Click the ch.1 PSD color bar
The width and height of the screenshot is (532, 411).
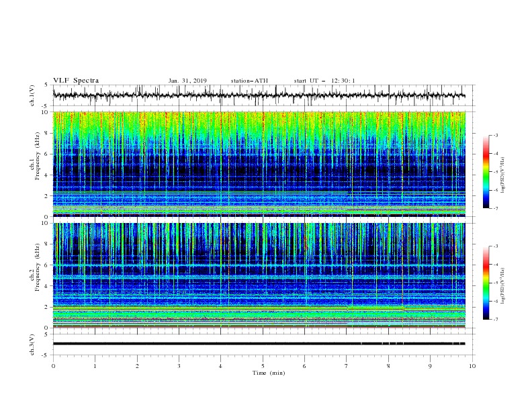click(x=486, y=172)
